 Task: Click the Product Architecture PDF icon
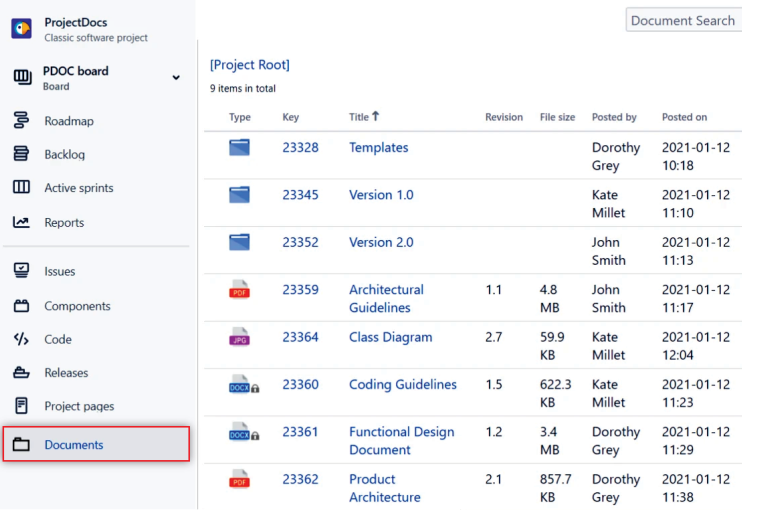(239, 479)
